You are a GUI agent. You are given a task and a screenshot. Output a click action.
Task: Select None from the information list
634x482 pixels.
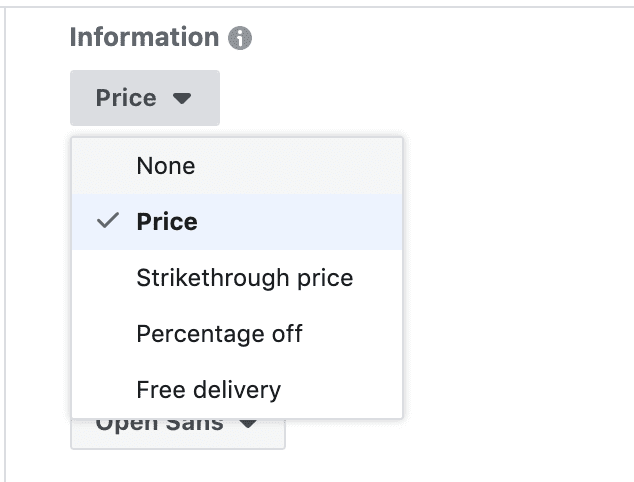tap(166, 166)
